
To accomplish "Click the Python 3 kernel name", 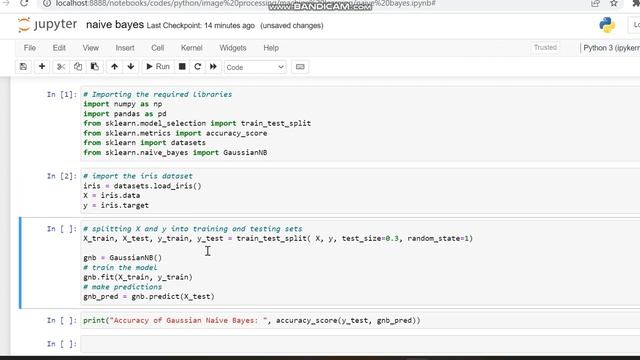I will coord(611,48).
